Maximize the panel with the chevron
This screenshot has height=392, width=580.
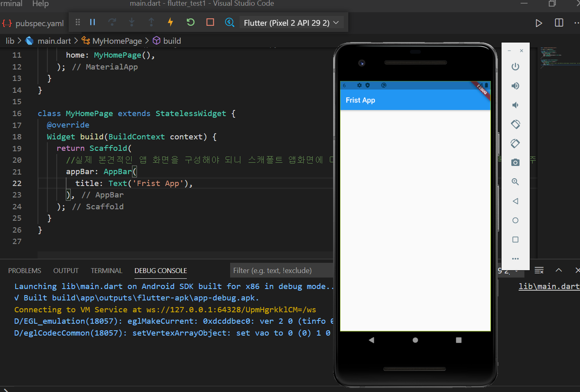559,270
